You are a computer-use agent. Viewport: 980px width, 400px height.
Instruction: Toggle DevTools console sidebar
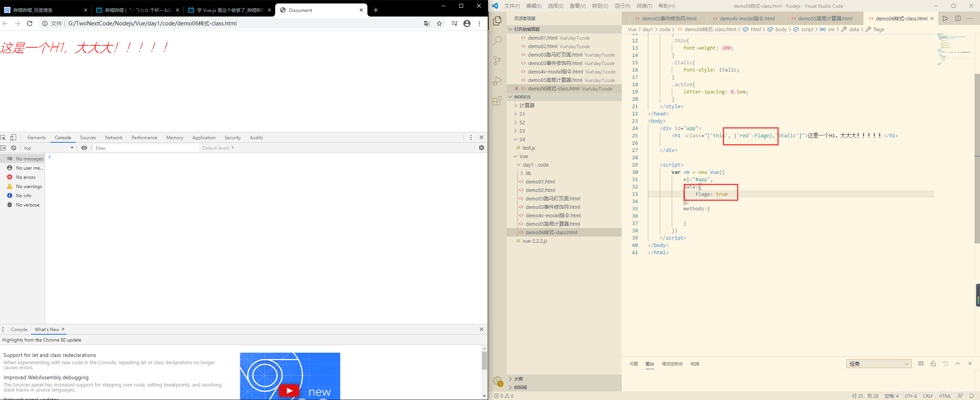(3, 148)
